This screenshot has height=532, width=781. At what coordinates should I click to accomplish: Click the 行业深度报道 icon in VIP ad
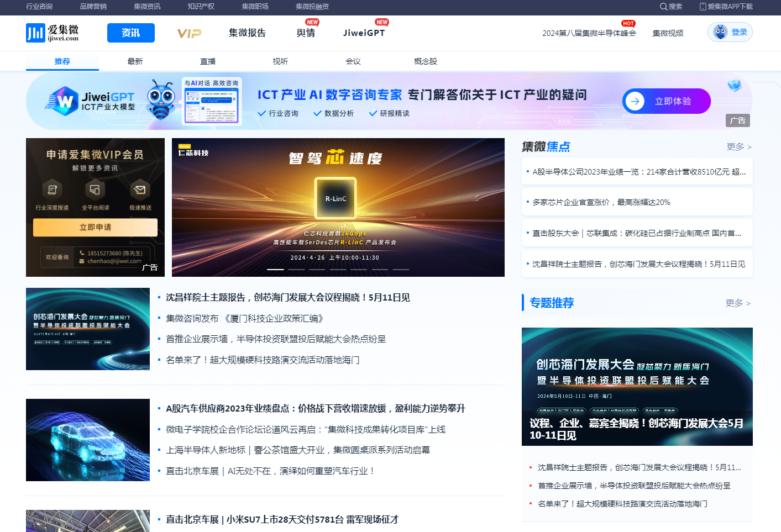pyautogui.click(x=52, y=190)
